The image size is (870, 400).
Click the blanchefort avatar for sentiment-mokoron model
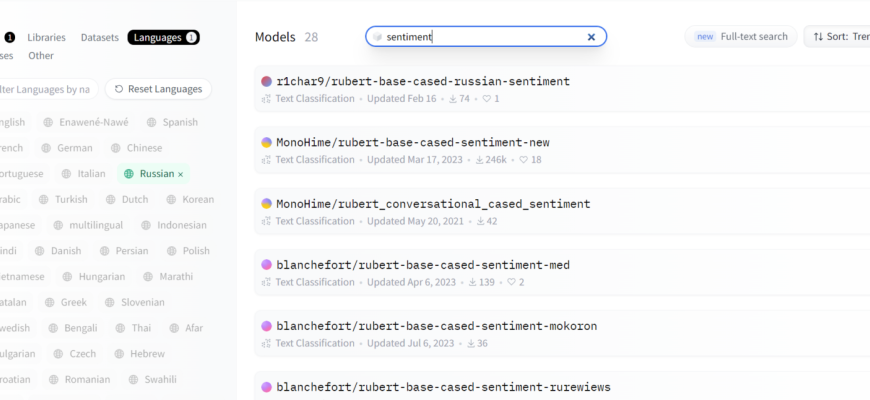266,326
